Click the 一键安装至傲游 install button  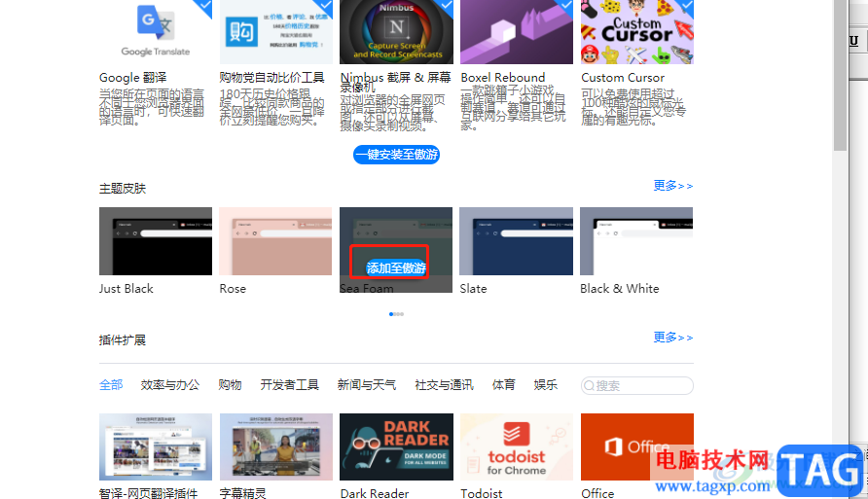click(396, 155)
